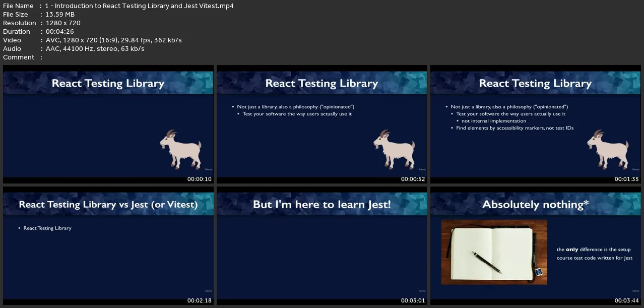Click the 00:01:35 timestamp
The height and width of the screenshot is (308, 644).
[627, 179]
